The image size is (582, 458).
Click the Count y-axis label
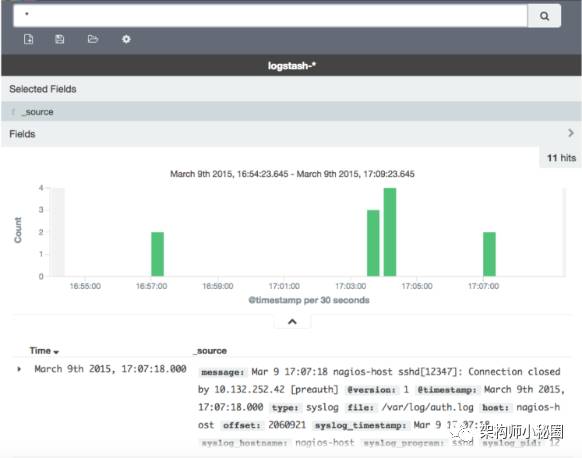[18, 230]
